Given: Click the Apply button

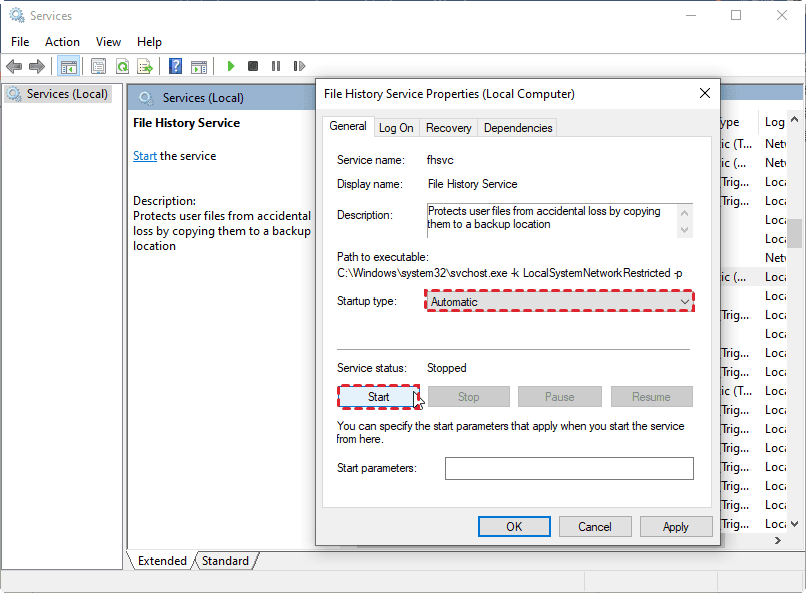Looking at the screenshot, I should pyautogui.click(x=675, y=527).
